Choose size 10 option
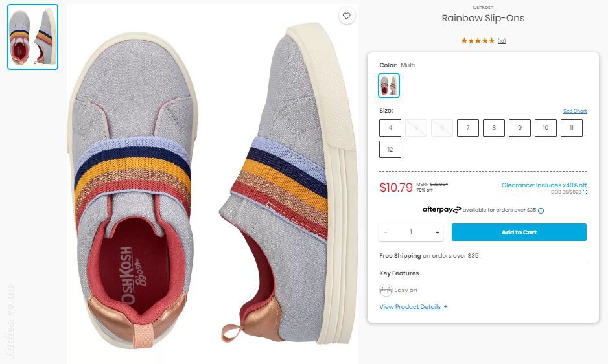This screenshot has height=364, width=608. (x=546, y=128)
